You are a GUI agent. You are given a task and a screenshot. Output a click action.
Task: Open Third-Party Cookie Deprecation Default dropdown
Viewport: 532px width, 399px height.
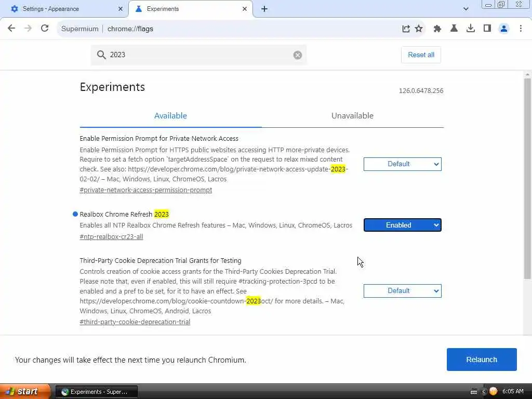pos(403,291)
